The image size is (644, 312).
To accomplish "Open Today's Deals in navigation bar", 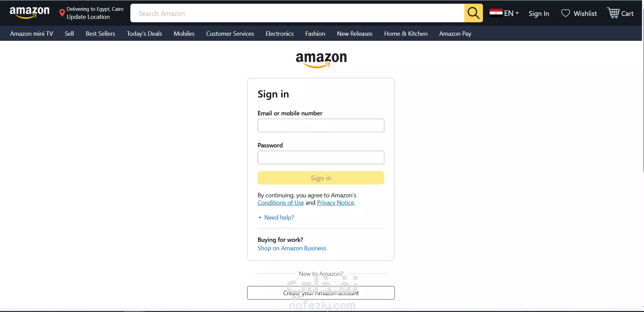I will (145, 34).
